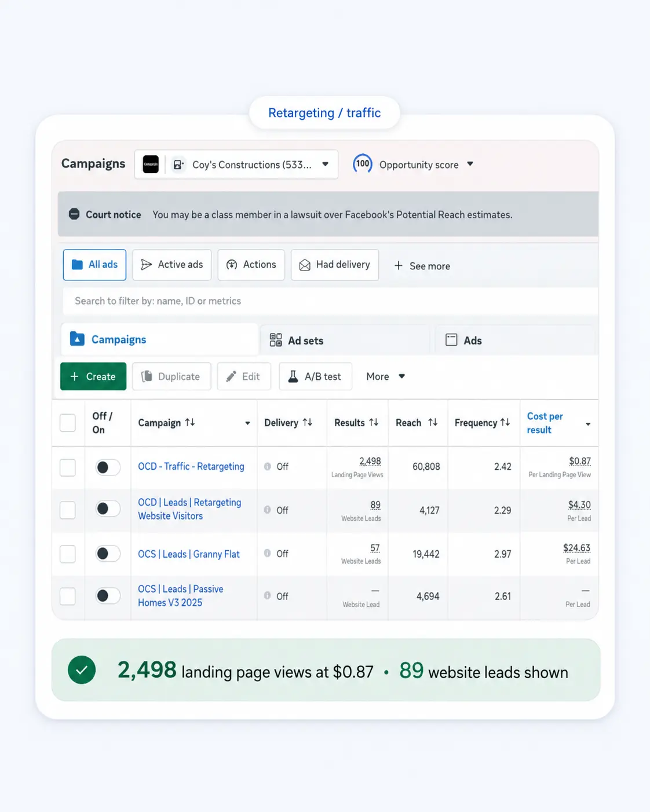Switch to the Ads tab
The width and height of the screenshot is (650, 812).
516,341
